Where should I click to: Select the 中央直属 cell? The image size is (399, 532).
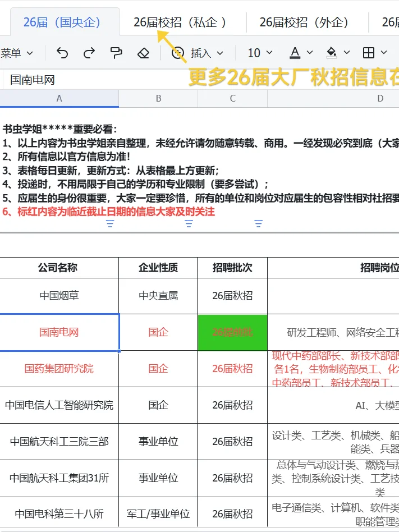[158, 296]
